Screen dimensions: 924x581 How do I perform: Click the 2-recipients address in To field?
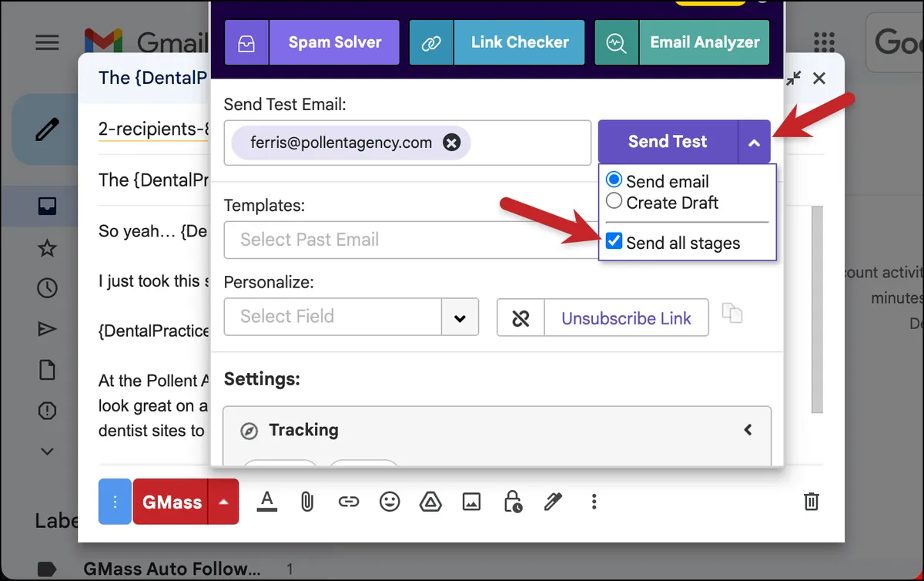(x=154, y=129)
